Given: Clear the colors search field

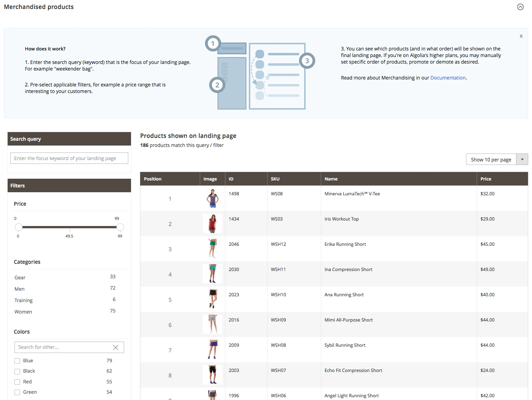Looking at the screenshot, I should pos(116,347).
